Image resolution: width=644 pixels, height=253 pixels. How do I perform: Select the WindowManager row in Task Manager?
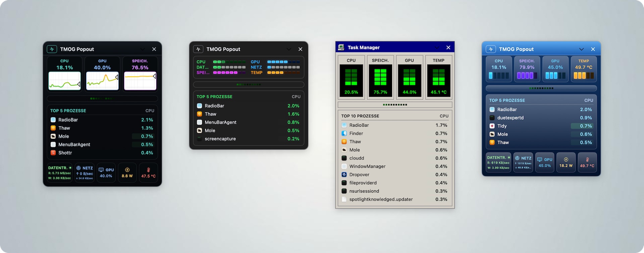395,167
